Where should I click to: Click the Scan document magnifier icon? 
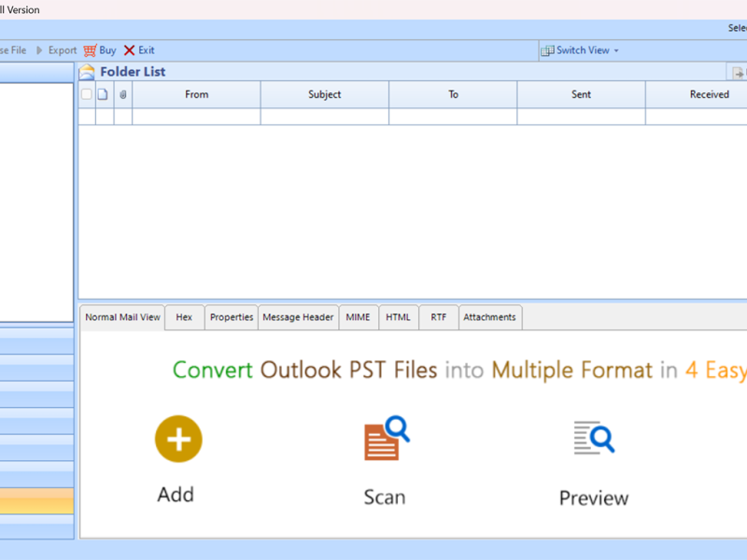pyautogui.click(x=387, y=439)
